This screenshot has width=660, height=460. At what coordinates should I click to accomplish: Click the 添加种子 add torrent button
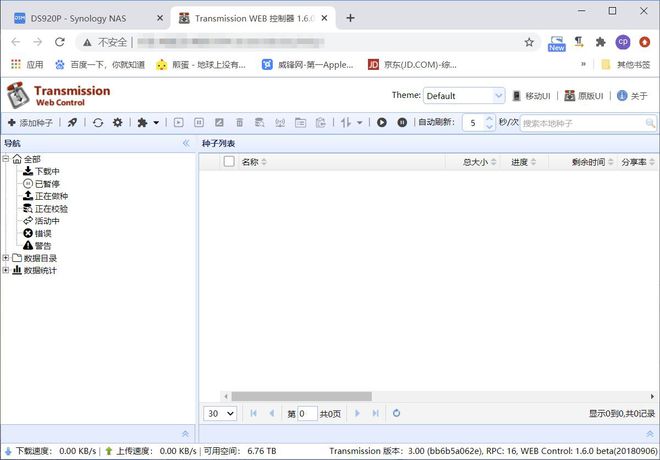click(x=30, y=122)
